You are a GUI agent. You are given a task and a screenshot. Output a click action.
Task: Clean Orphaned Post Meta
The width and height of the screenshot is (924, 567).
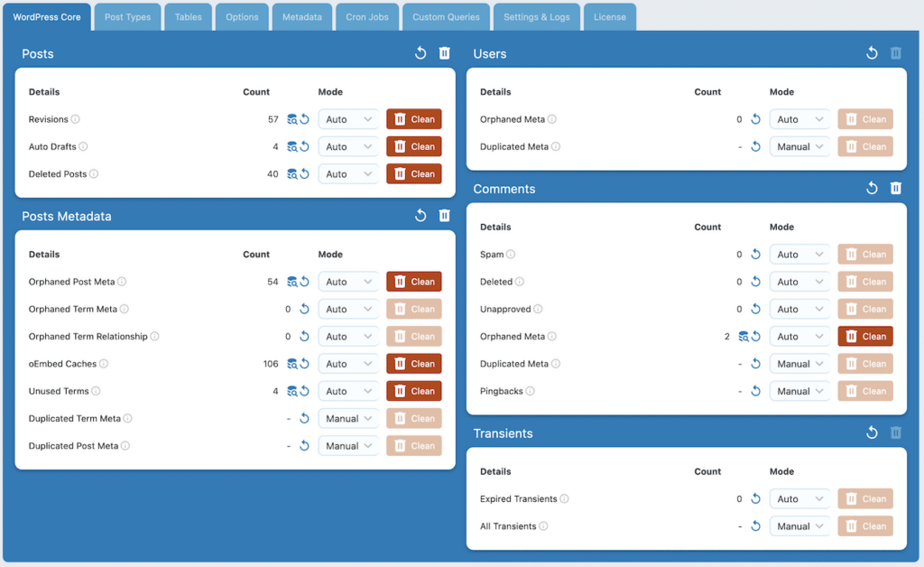(x=413, y=282)
